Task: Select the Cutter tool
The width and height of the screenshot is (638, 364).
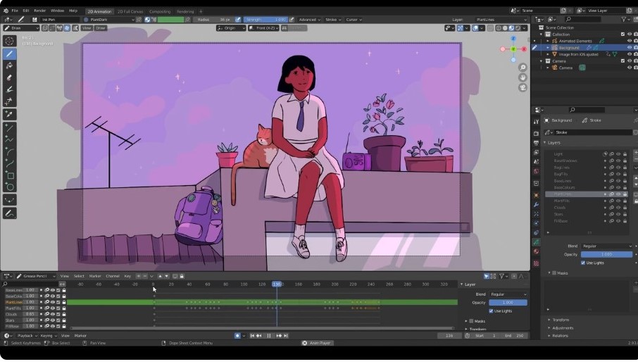Action: [10, 101]
